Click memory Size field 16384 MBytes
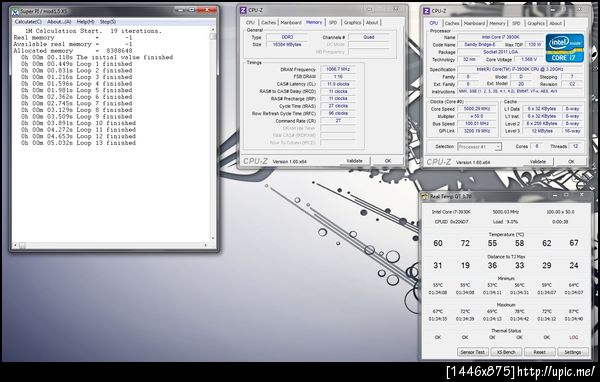Screen dimensions: 600x382 [287, 44]
